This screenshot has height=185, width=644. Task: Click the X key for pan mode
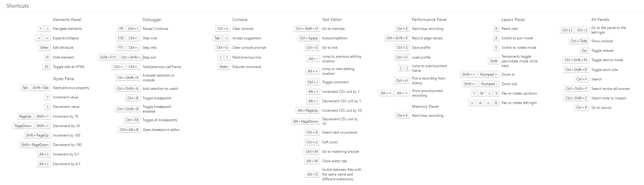tap(496, 38)
